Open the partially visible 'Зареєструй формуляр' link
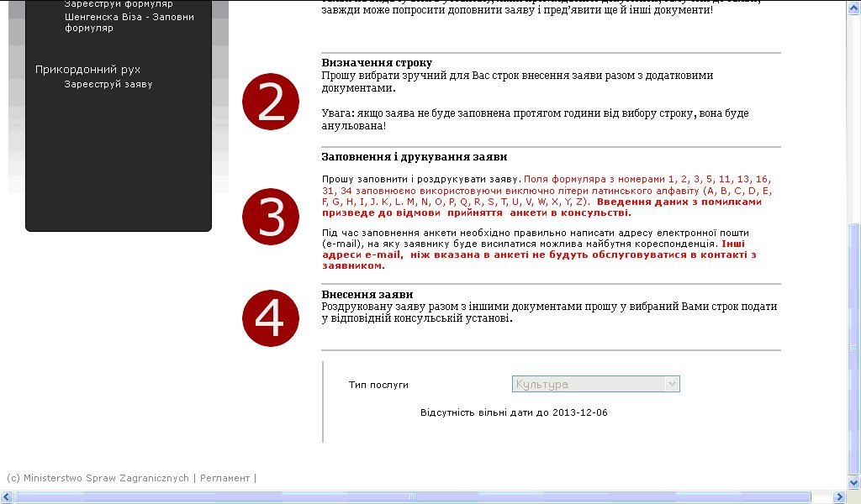This screenshot has height=504, width=861. coord(119,4)
